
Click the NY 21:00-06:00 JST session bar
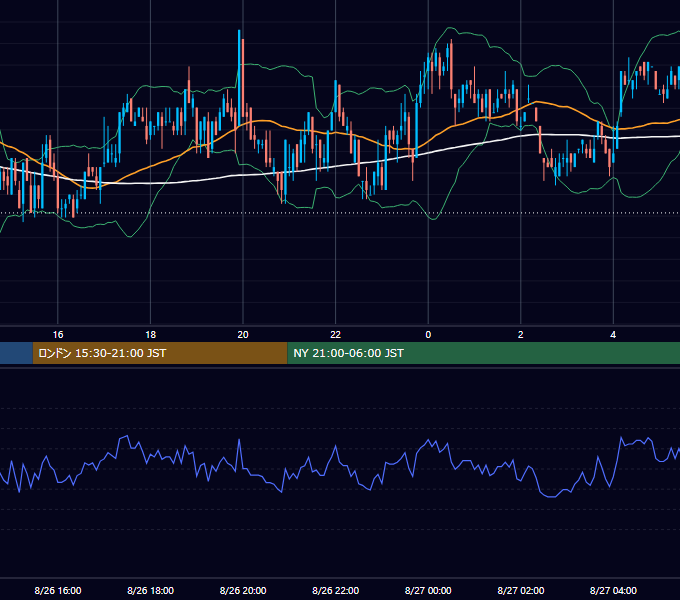pos(484,353)
